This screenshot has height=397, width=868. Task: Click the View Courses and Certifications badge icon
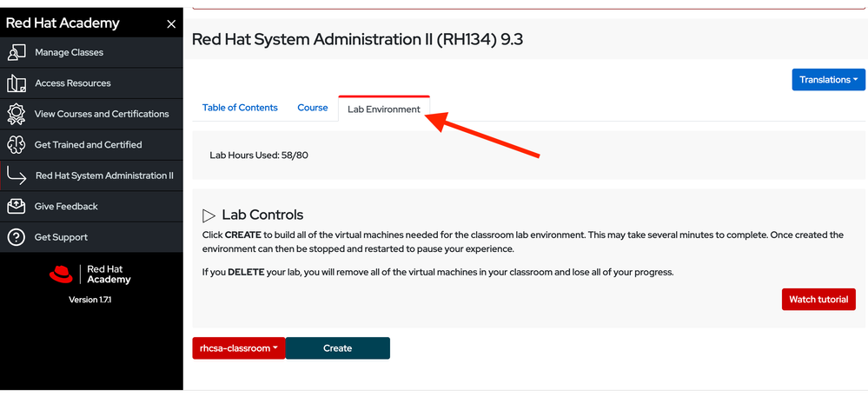[x=16, y=114]
